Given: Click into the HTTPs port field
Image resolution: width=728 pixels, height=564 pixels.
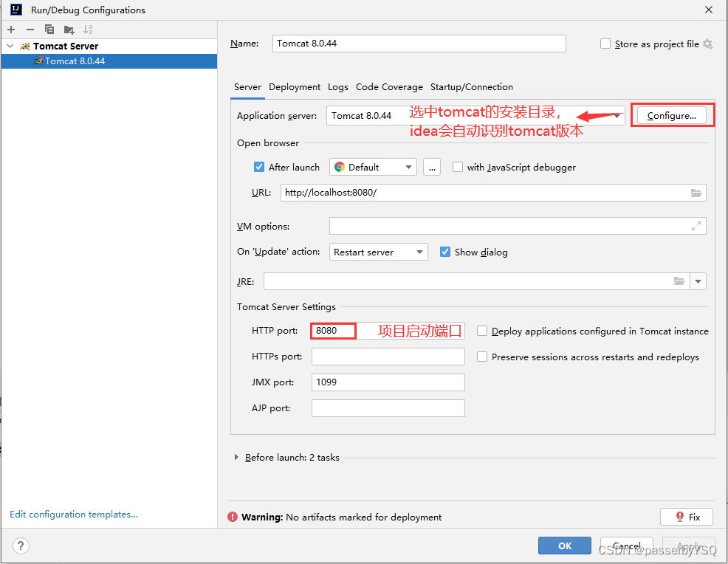Looking at the screenshot, I should click(388, 357).
